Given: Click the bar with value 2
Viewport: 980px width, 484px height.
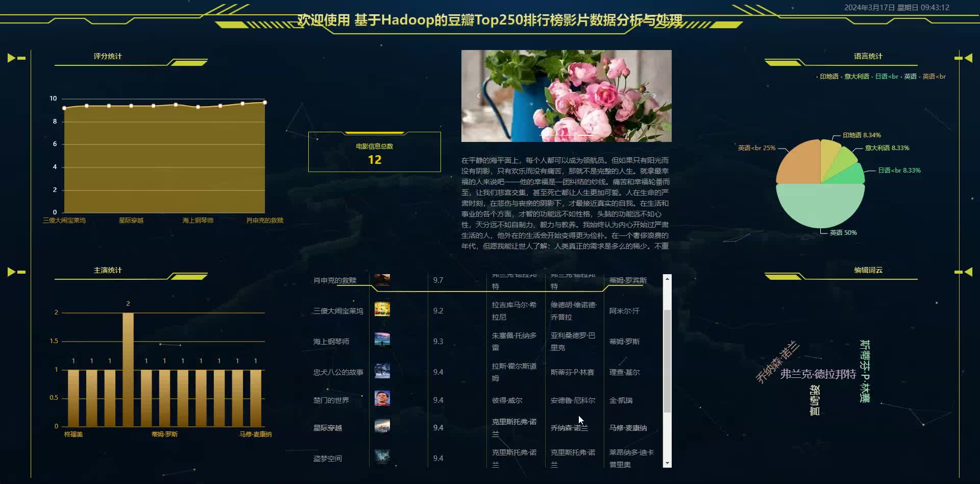Looking at the screenshot, I should [x=128, y=370].
